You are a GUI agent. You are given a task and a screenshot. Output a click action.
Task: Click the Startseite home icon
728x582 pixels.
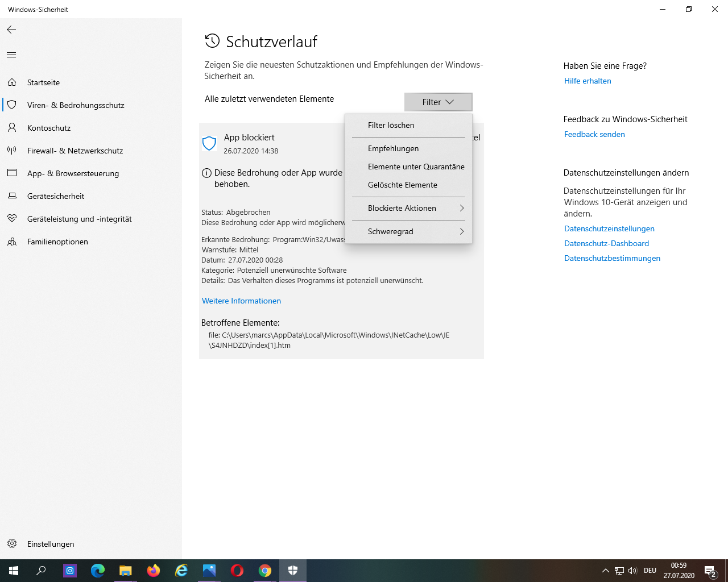(x=12, y=82)
